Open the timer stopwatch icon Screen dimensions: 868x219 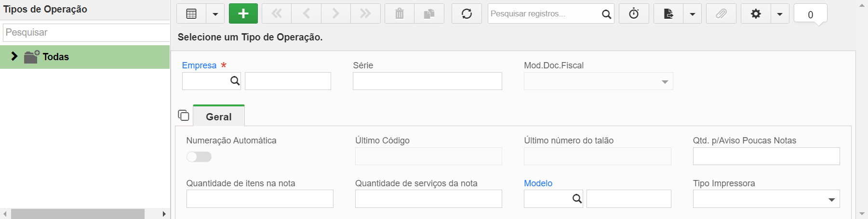[x=634, y=13]
